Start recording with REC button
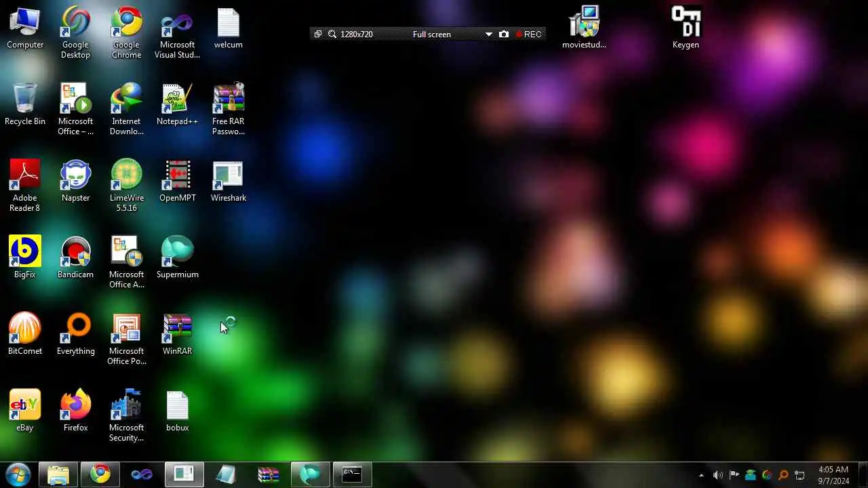 [x=528, y=34]
